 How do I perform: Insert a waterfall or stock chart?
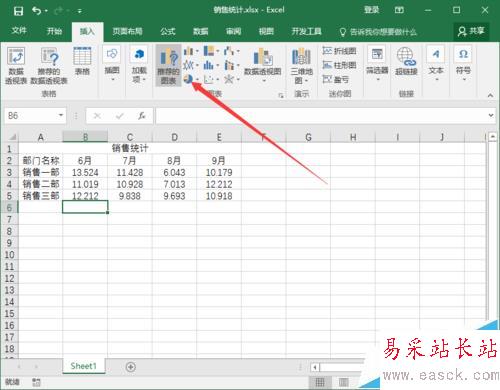pos(229,51)
